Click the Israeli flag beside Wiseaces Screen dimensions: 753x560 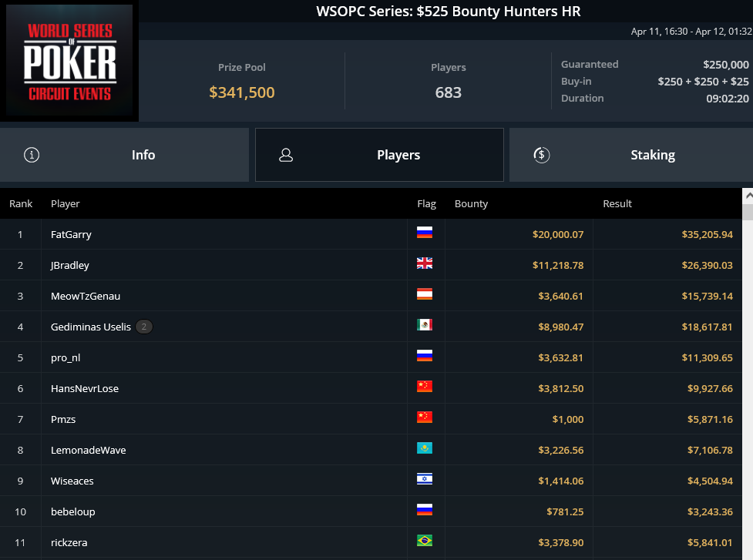coord(425,479)
